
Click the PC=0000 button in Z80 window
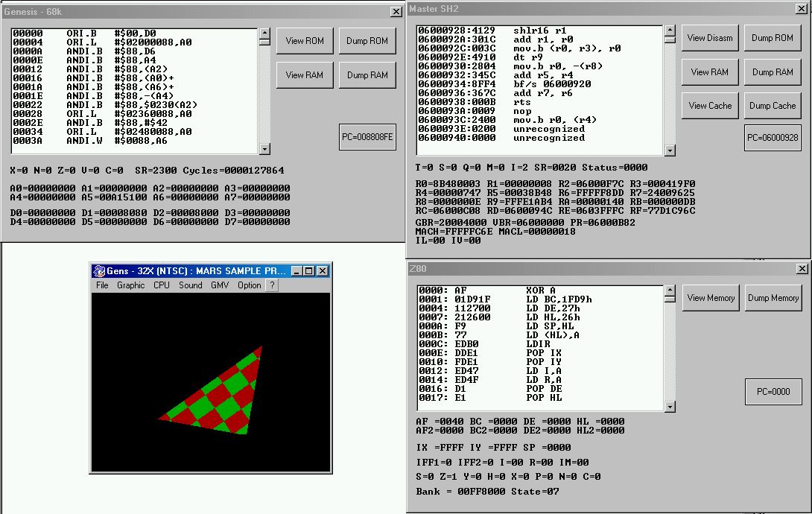coord(773,392)
